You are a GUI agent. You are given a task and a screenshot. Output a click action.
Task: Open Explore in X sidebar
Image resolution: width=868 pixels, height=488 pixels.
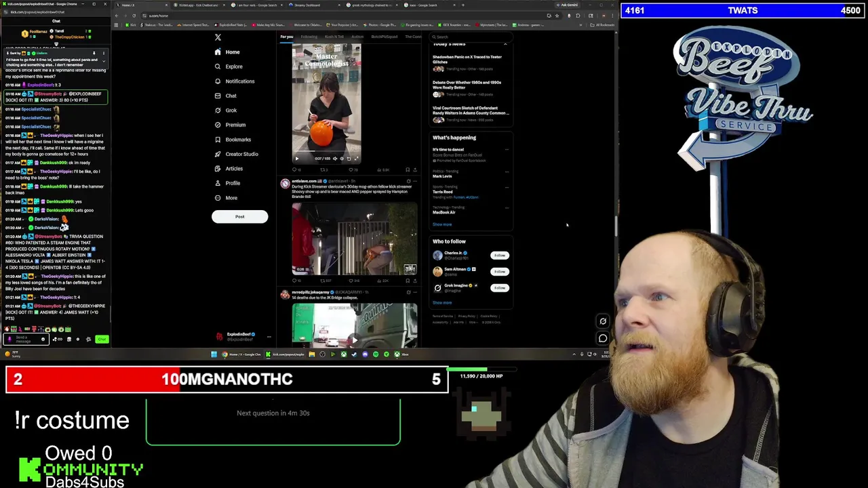pyautogui.click(x=229, y=66)
